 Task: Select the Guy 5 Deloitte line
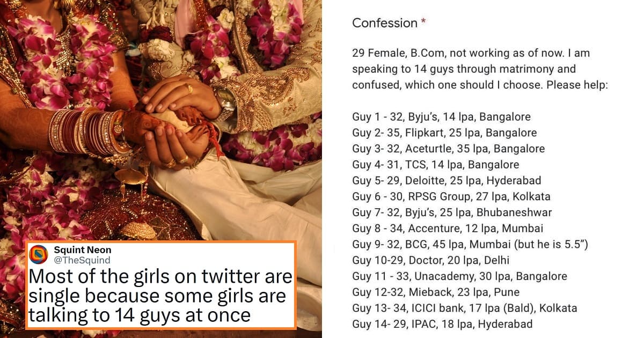[x=447, y=180]
